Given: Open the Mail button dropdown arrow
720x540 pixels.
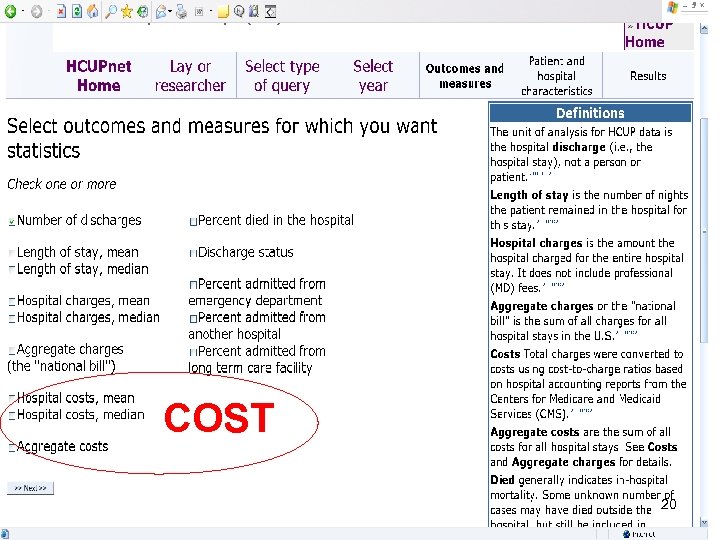Looking at the screenshot, I should coord(170,11).
